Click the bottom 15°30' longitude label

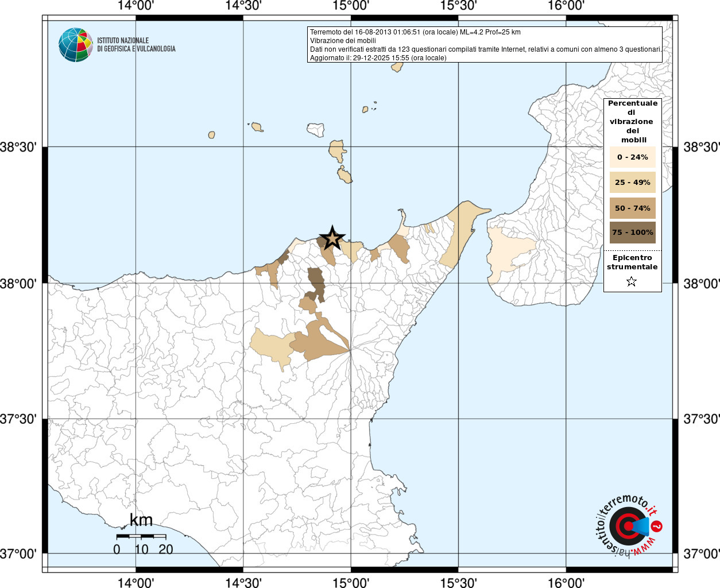tap(458, 582)
